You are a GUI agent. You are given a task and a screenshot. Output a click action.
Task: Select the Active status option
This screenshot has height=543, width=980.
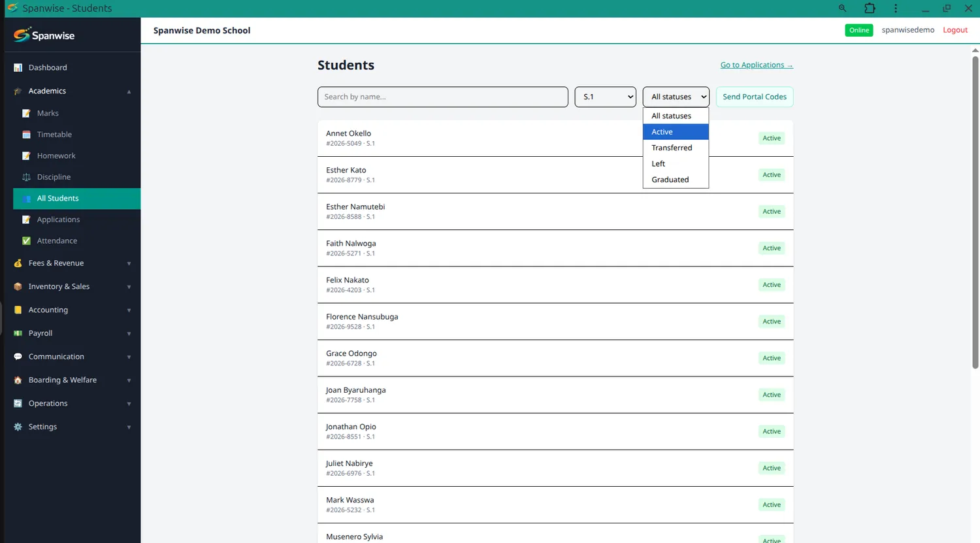[x=676, y=132]
